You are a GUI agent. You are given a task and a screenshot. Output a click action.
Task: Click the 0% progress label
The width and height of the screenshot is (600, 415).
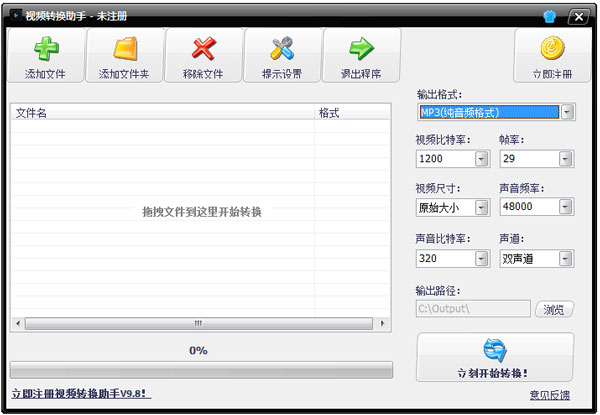click(198, 350)
